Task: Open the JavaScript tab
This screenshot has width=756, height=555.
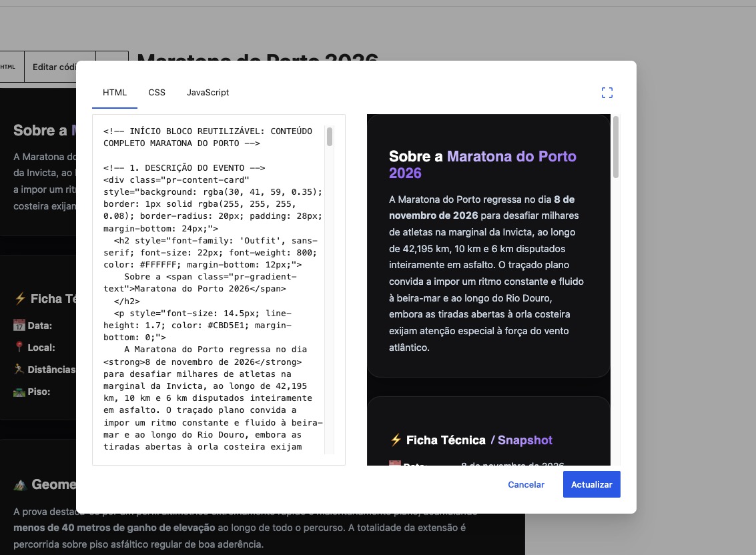Action: pos(208,93)
